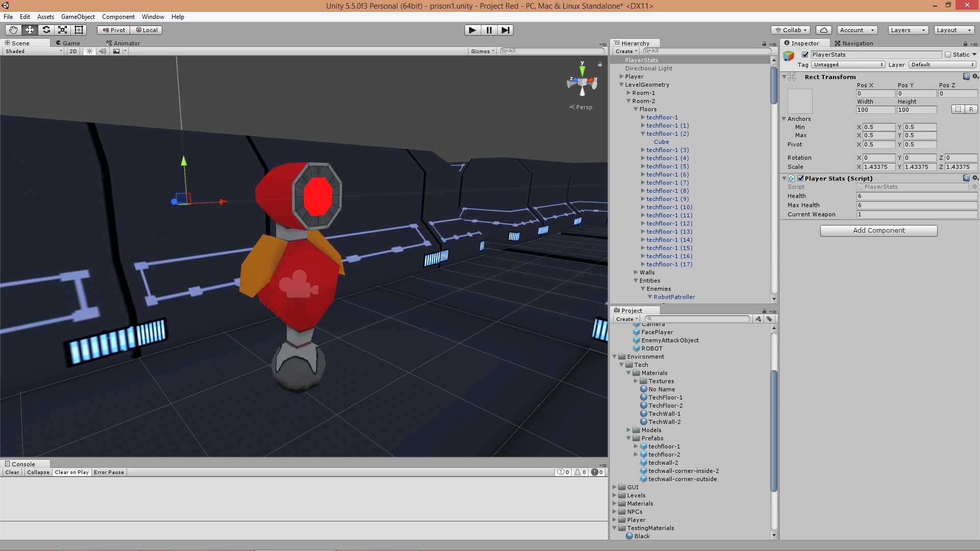The image size is (980, 551).
Task: Open the Assets menu
Action: tap(45, 17)
